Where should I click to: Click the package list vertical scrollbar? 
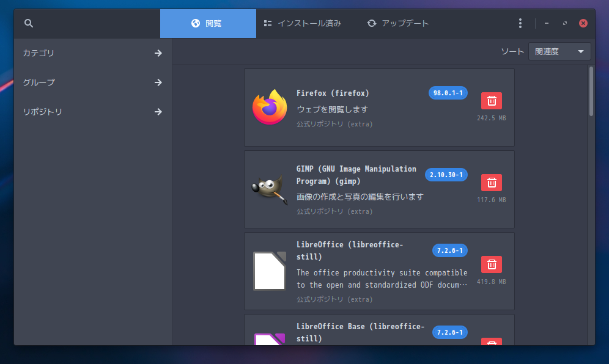(x=591, y=92)
